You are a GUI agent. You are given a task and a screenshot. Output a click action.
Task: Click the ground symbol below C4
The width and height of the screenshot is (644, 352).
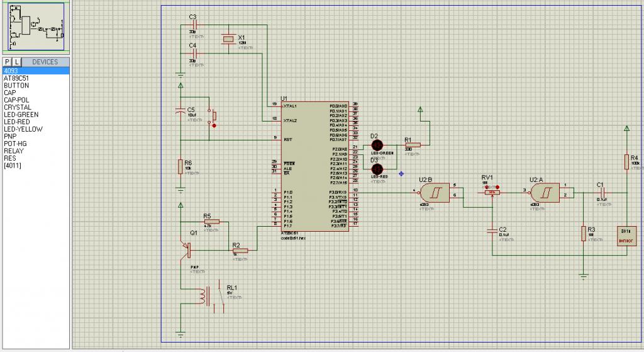[x=180, y=75]
